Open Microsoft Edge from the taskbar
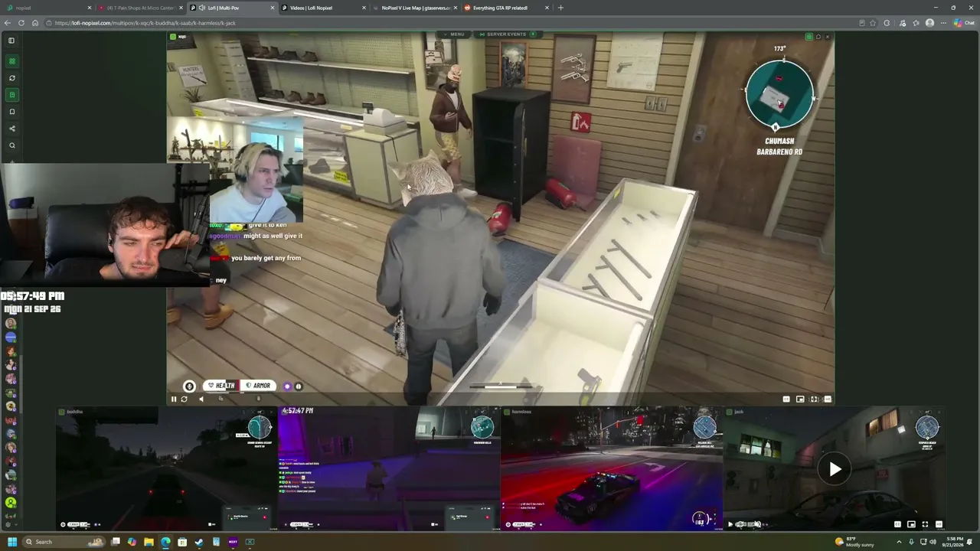This screenshot has height=551, width=980. tap(165, 542)
